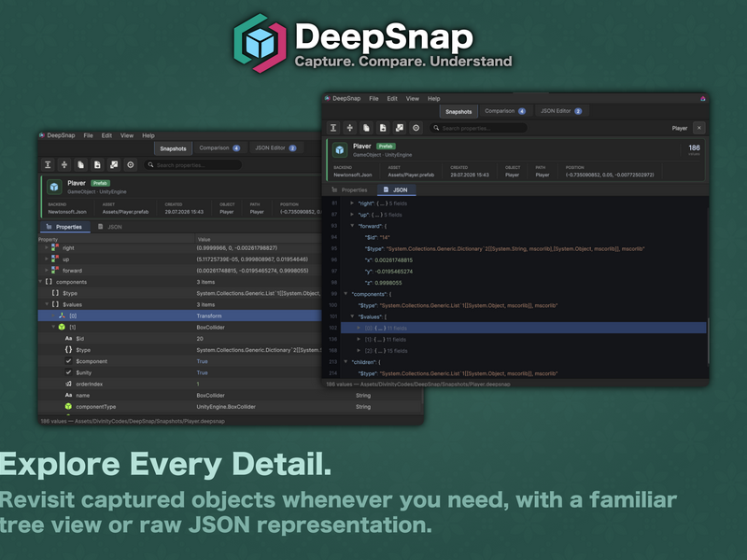Click the Player cube icon in the left window header
747x560 pixels.
click(x=54, y=187)
